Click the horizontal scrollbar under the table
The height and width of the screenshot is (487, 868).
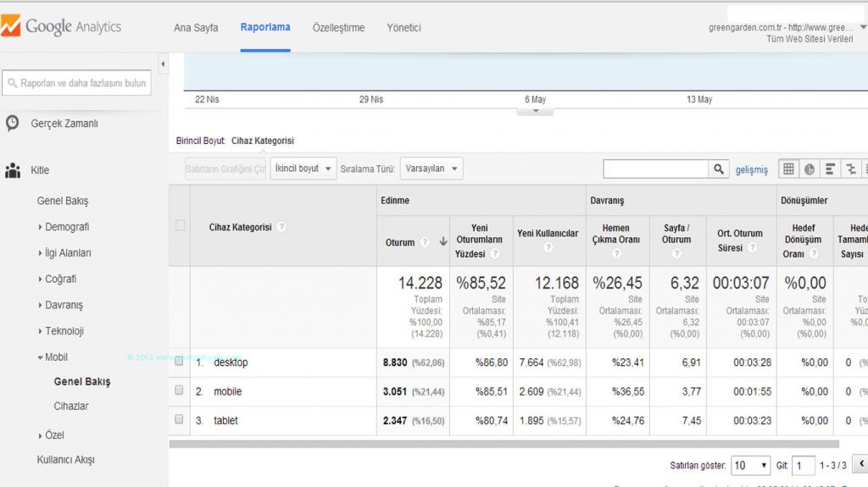(504, 444)
